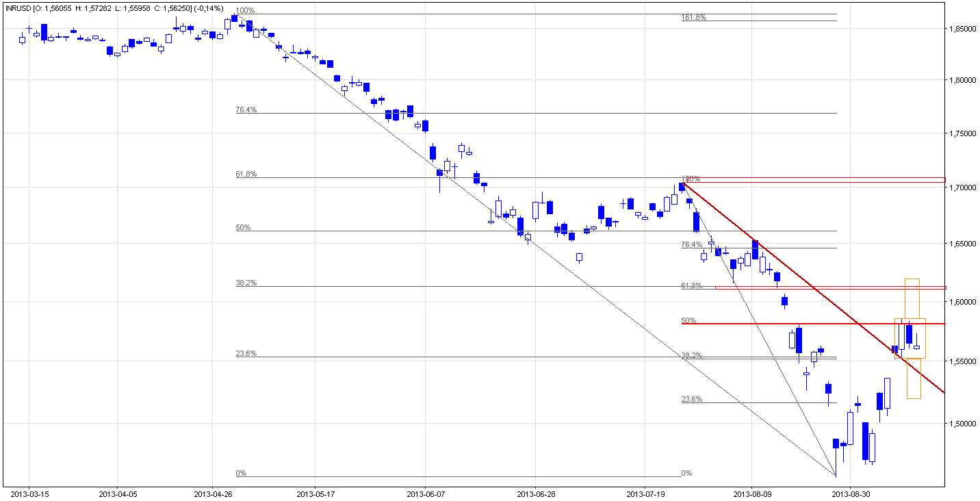Click the 23,6% label of the short retracement
The image size is (980, 501).
[692, 400]
